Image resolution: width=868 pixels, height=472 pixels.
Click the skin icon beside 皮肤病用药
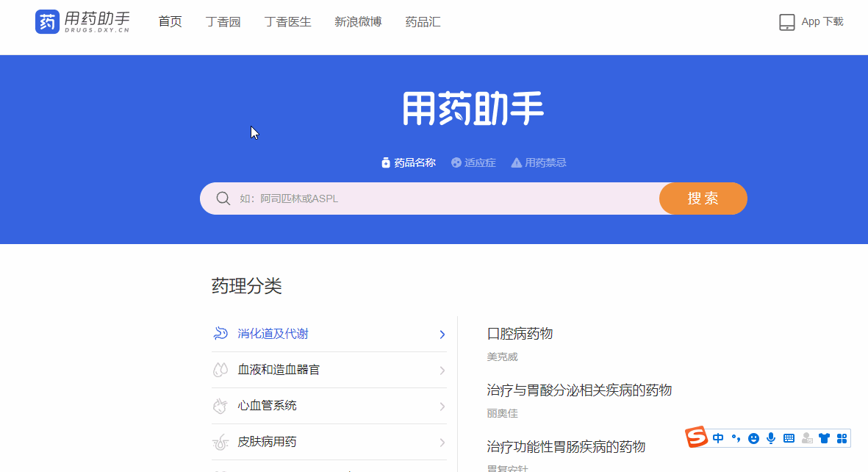(220, 441)
